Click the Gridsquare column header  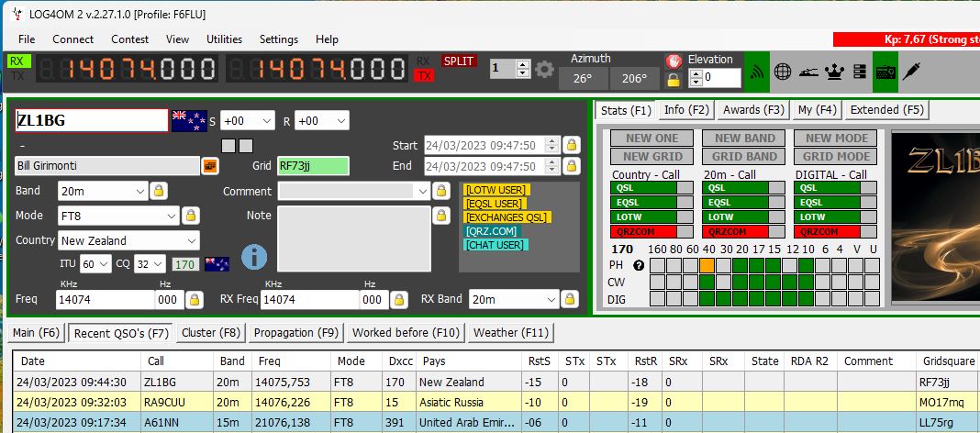(949, 361)
